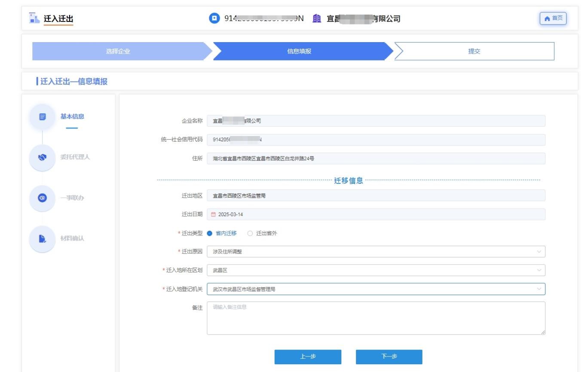Click the purple company building icon

[x=316, y=18]
